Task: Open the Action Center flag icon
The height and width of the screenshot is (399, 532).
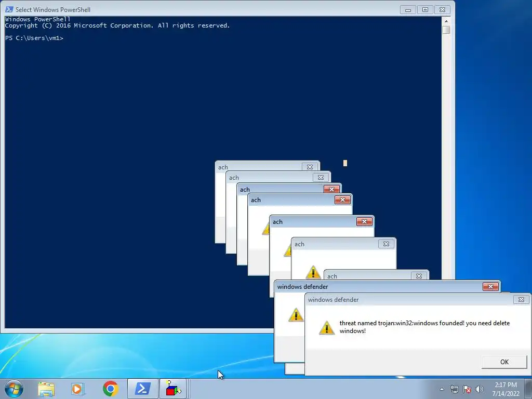Action: [467, 389]
